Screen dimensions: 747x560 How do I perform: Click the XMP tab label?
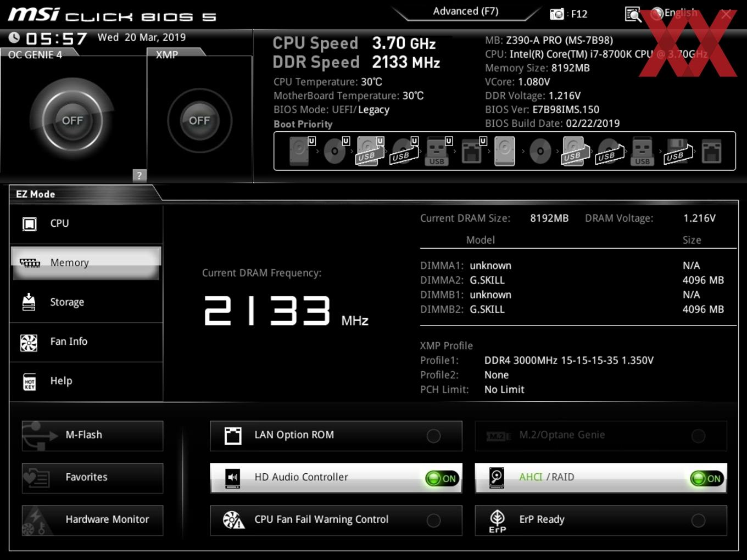coord(167,55)
